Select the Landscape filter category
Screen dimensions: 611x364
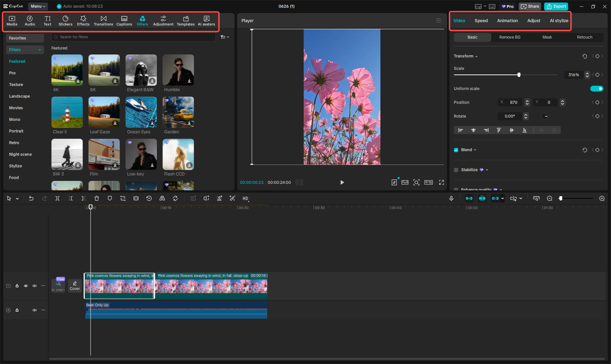(x=19, y=96)
